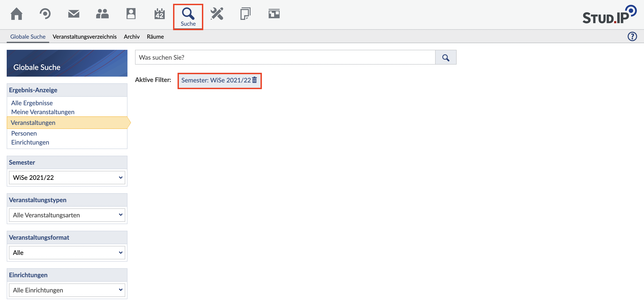Switch to the Archiv tab
Image resolution: width=644 pixels, height=300 pixels.
click(x=131, y=37)
